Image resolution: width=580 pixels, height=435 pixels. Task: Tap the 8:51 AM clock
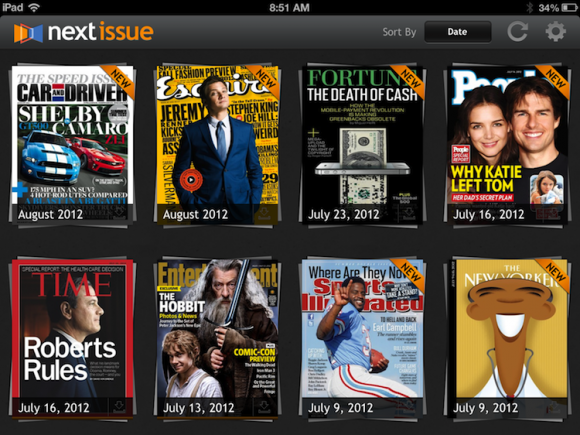tap(290, 7)
